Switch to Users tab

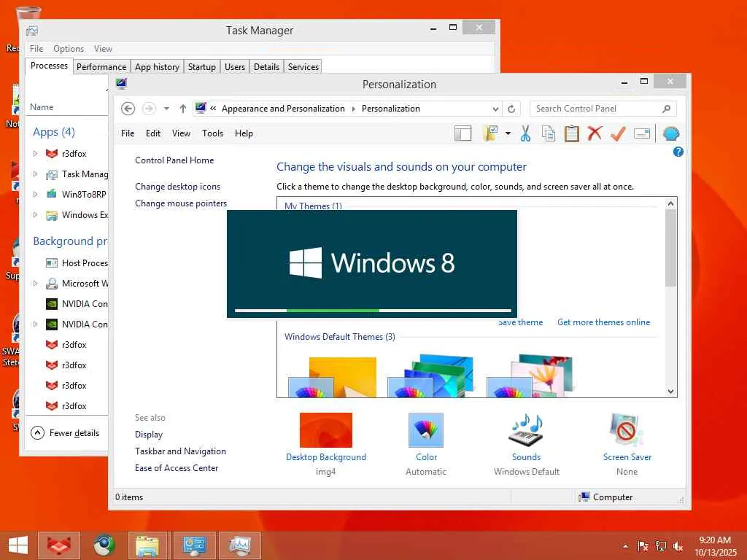tap(235, 66)
